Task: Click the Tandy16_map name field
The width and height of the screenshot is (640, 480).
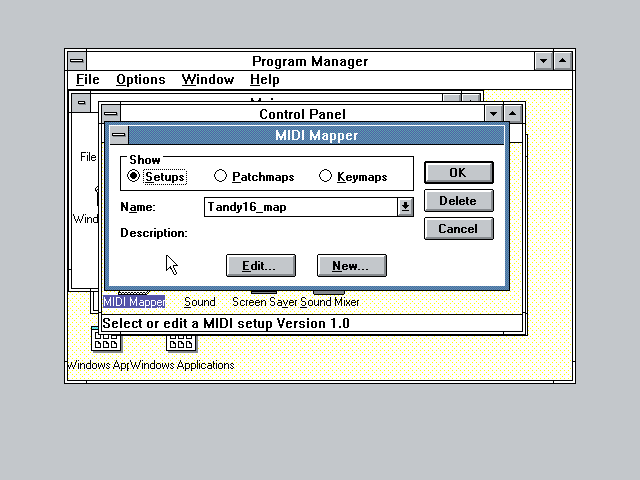Action: 301,207
